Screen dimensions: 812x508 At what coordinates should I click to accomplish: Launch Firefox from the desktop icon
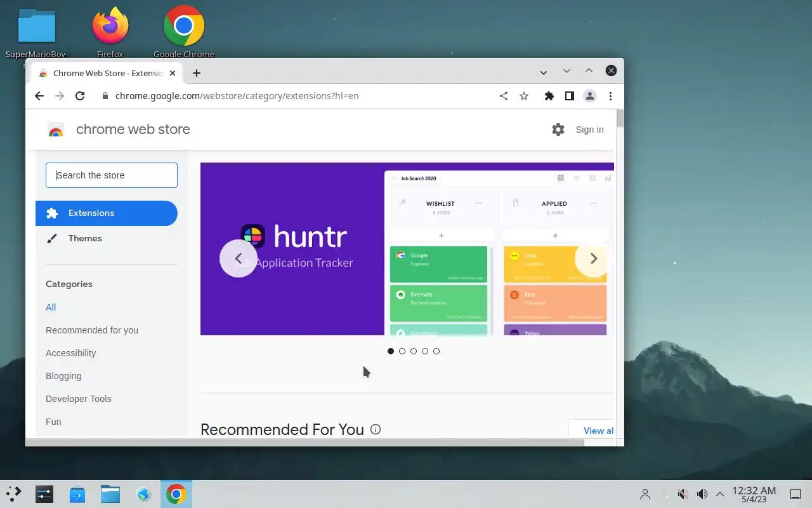point(110,32)
